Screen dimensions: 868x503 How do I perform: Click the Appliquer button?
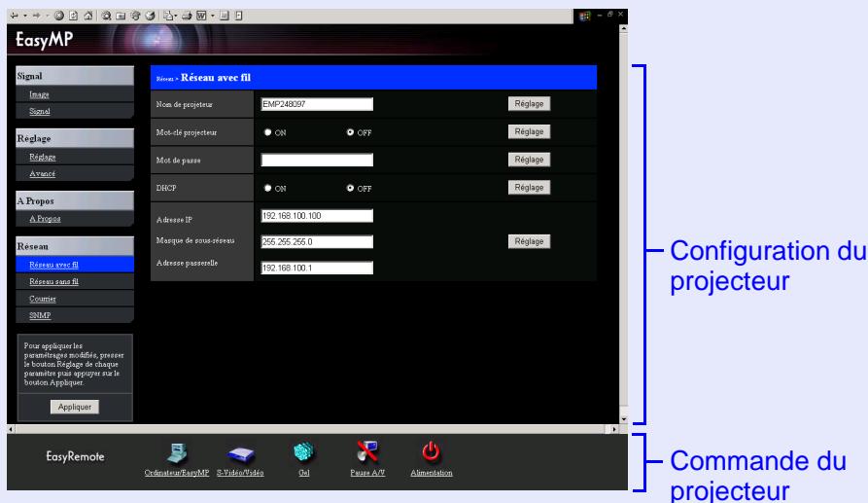coord(75,407)
